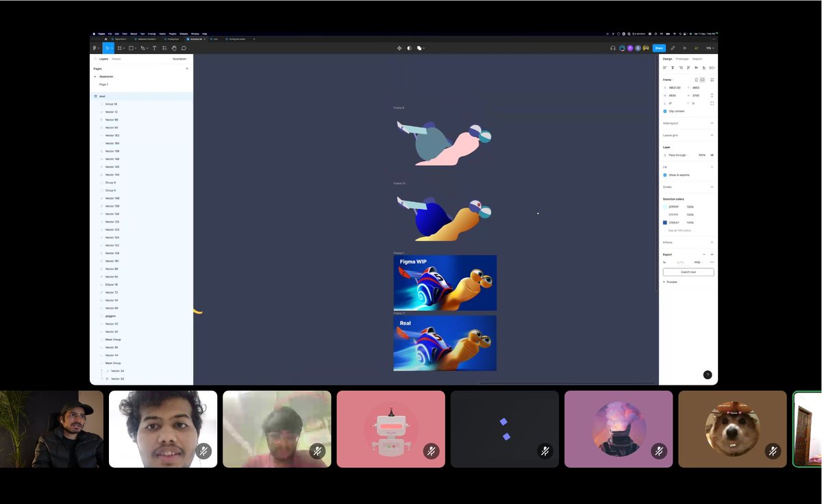
Task: Click the Export soul button
Action: 688,272
